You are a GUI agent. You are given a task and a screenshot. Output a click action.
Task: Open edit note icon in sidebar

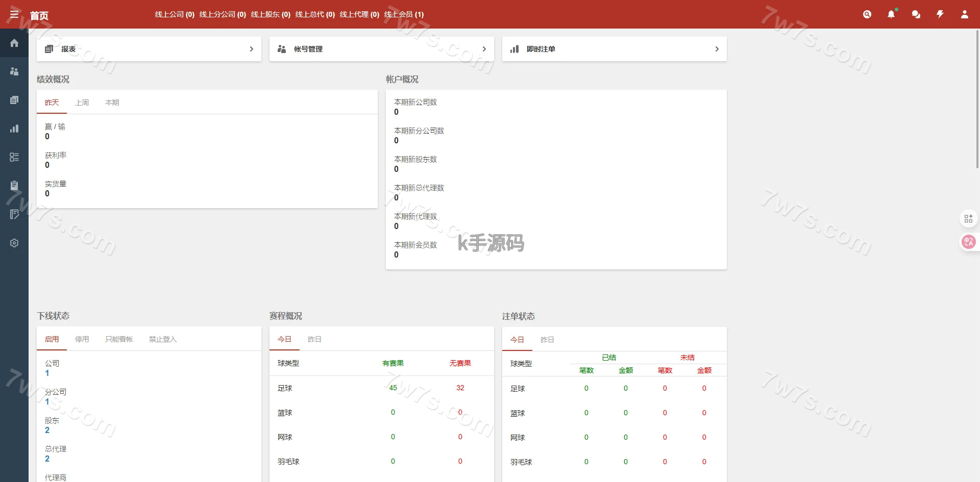14,214
